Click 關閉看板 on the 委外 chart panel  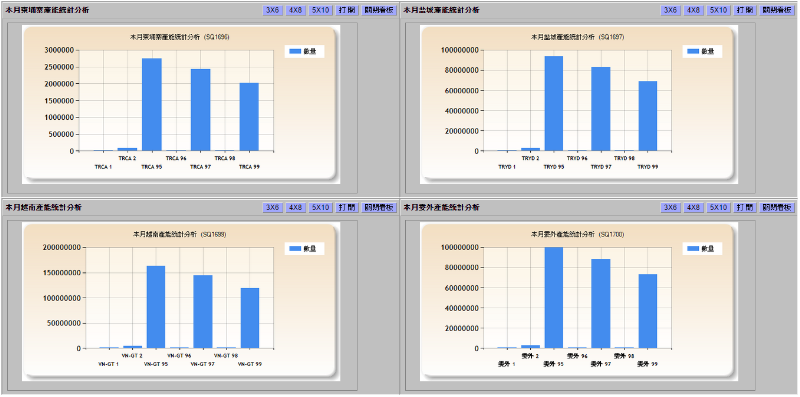(777, 208)
